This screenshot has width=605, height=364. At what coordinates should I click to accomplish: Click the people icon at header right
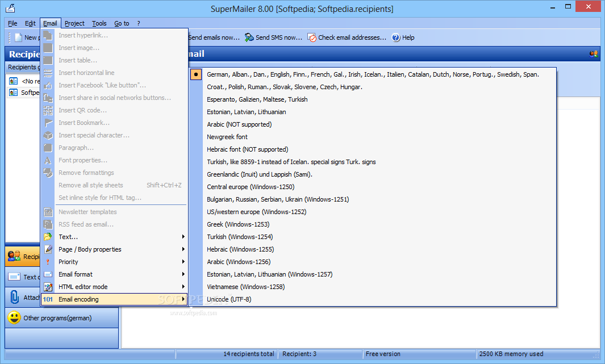(594, 54)
